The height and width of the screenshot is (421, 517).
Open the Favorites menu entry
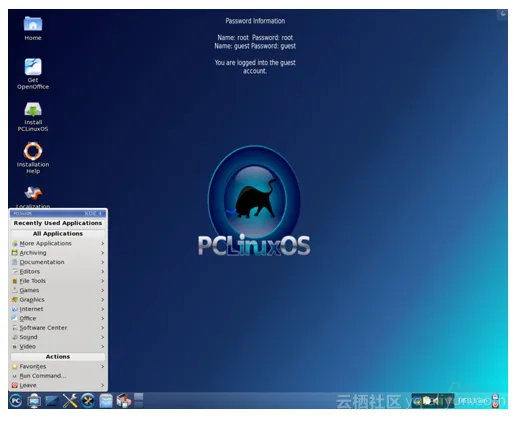[58, 366]
